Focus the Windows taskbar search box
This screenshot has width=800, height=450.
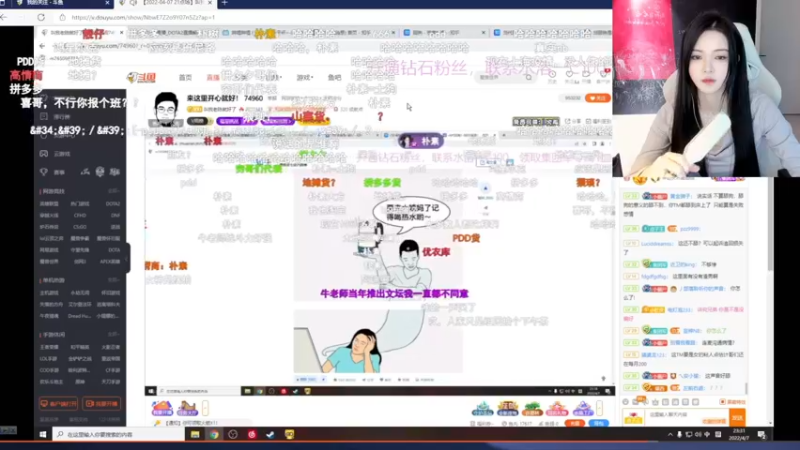pyautogui.click(x=118, y=434)
